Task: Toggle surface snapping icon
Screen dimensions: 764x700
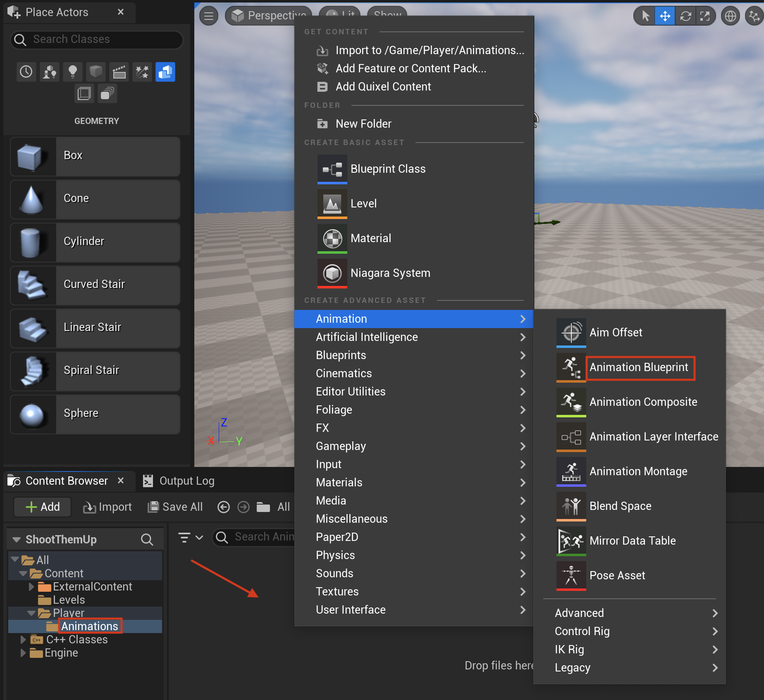Action: click(754, 16)
